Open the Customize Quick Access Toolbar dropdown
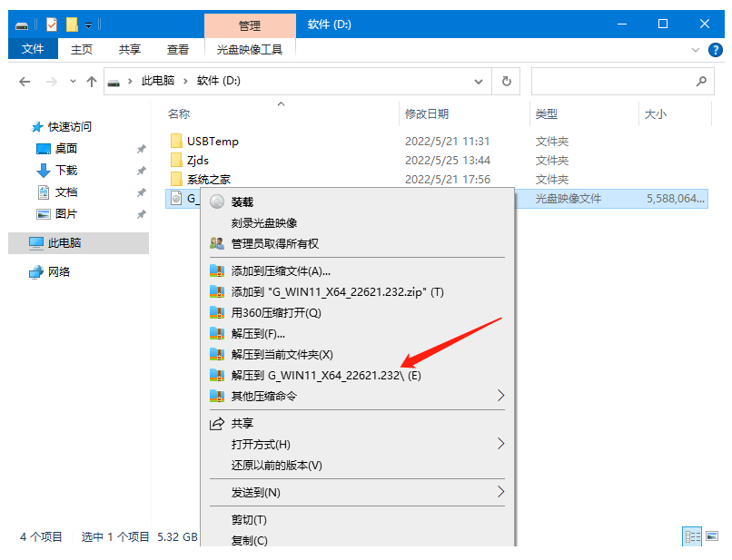Viewport: 732px width, 560px height. click(x=88, y=25)
